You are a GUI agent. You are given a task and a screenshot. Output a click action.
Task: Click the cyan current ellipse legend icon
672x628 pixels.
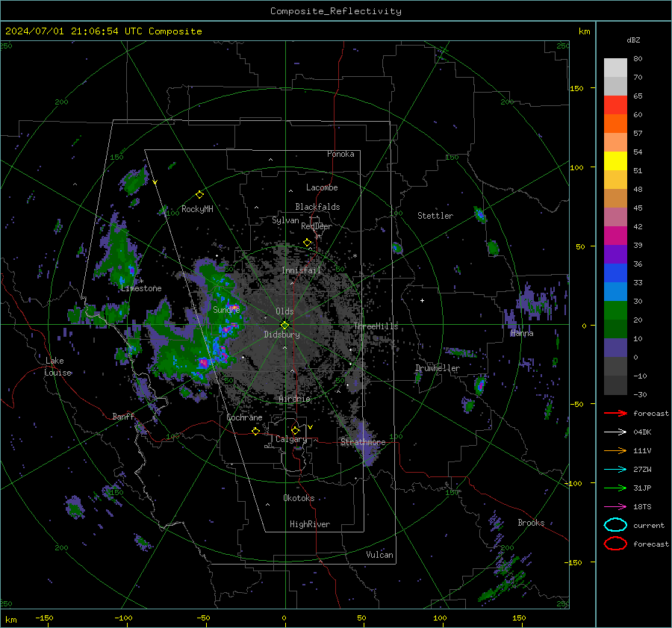[615, 525]
